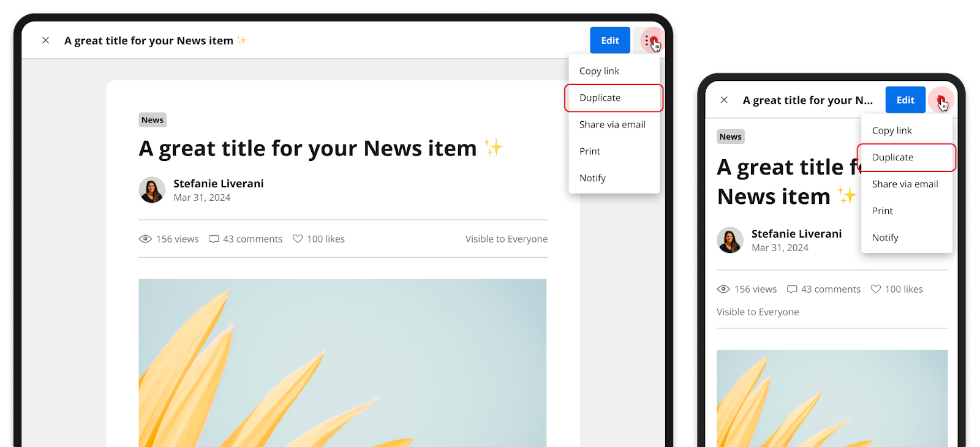The image size is (980, 447).
Task: Click the eye views icon on phone
Action: [x=723, y=289]
